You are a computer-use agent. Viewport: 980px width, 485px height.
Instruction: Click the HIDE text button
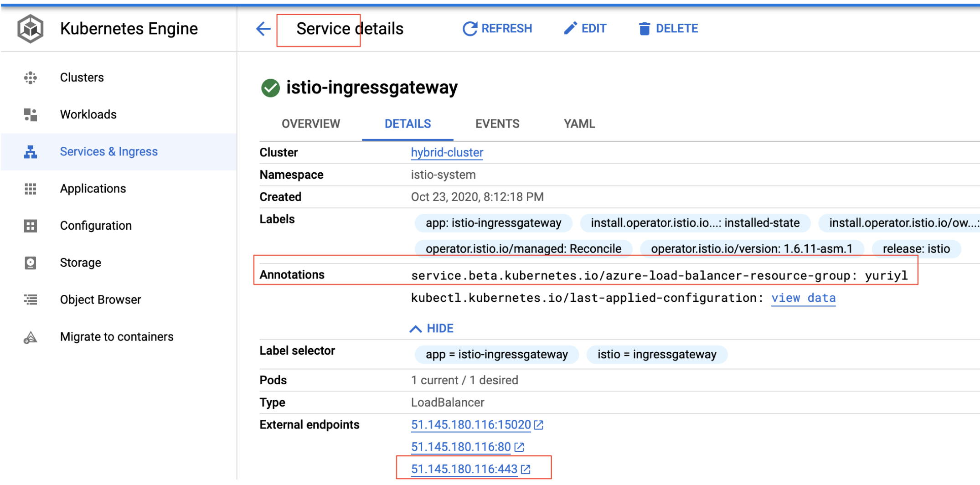(x=440, y=329)
